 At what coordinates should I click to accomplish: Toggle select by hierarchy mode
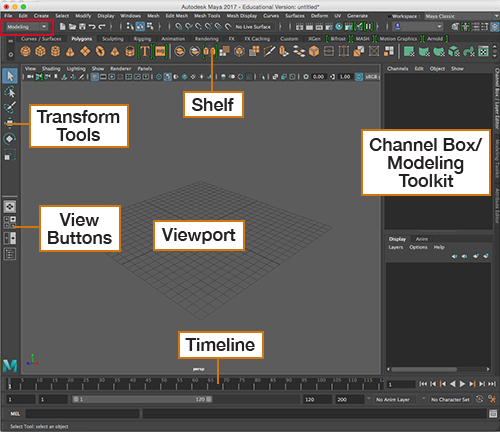[x=130, y=27]
